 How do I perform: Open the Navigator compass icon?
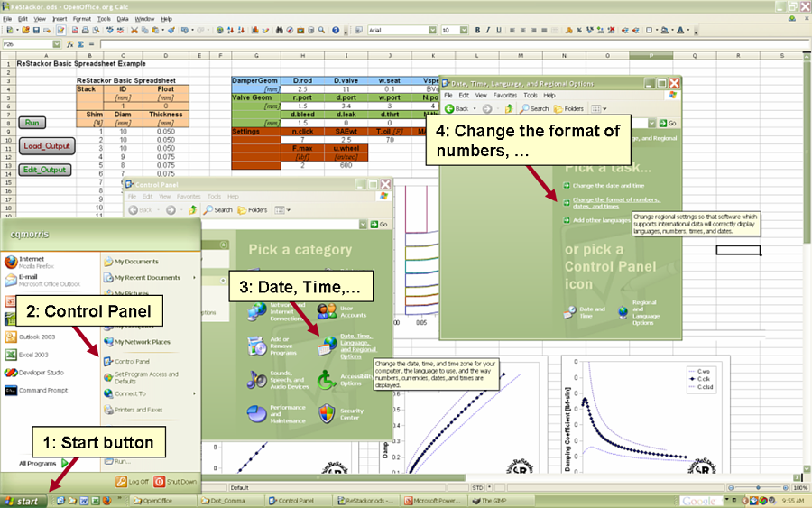[x=290, y=30]
